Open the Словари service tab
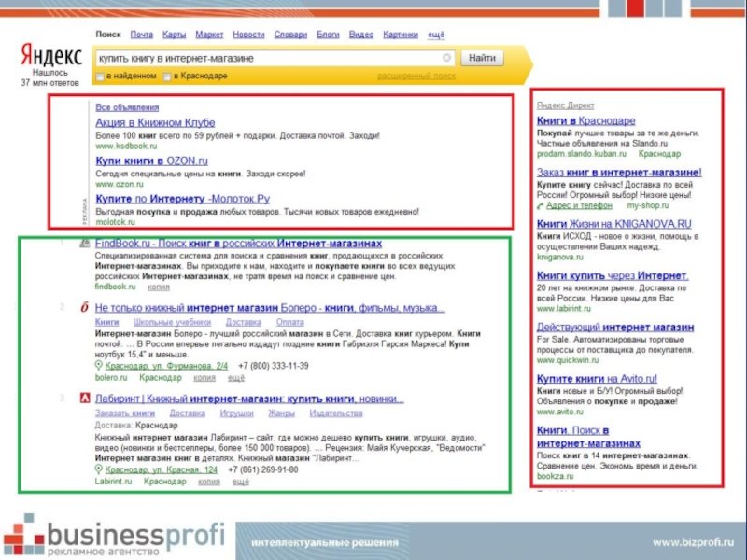 [x=290, y=35]
